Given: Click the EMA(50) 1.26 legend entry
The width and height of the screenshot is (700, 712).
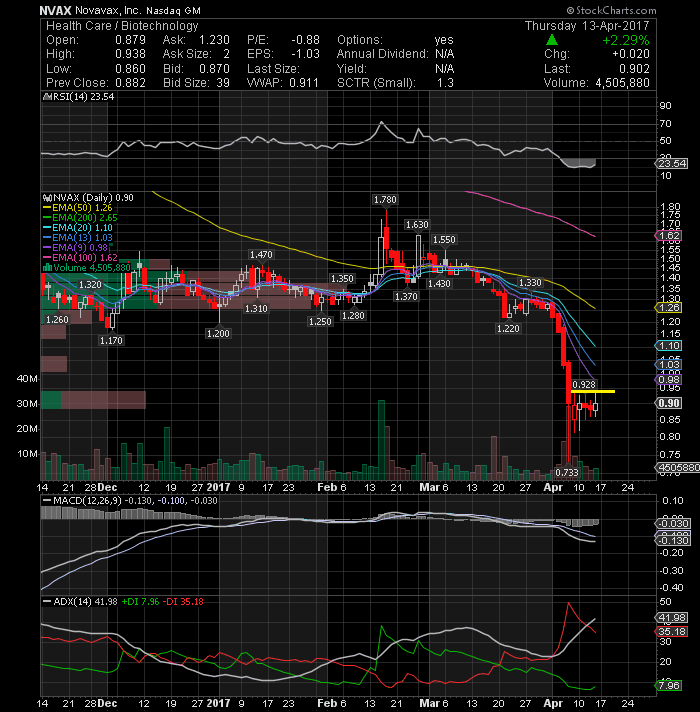Looking at the screenshot, I should coord(78,208).
